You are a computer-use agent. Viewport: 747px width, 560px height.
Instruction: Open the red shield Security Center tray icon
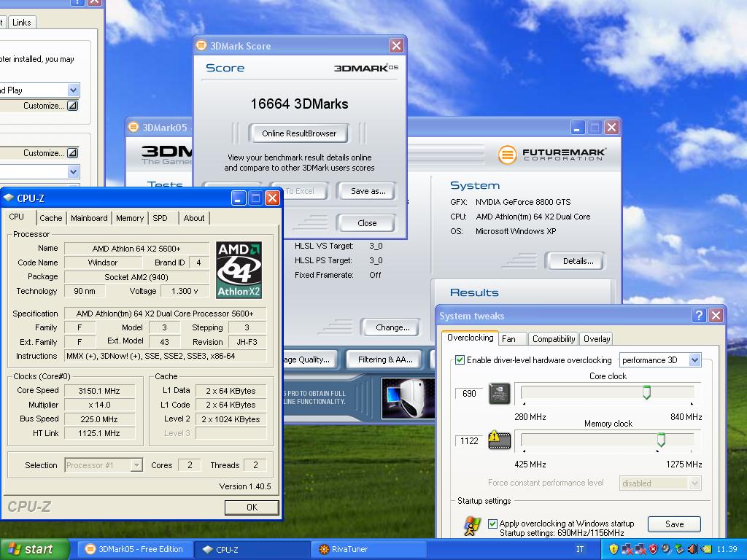click(x=653, y=549)
